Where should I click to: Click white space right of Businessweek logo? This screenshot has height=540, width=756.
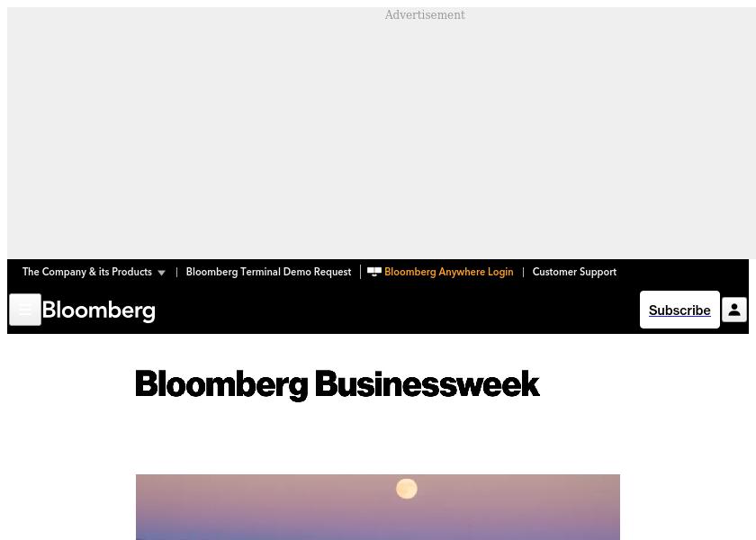pyautogui.click(x=648, y=385)
